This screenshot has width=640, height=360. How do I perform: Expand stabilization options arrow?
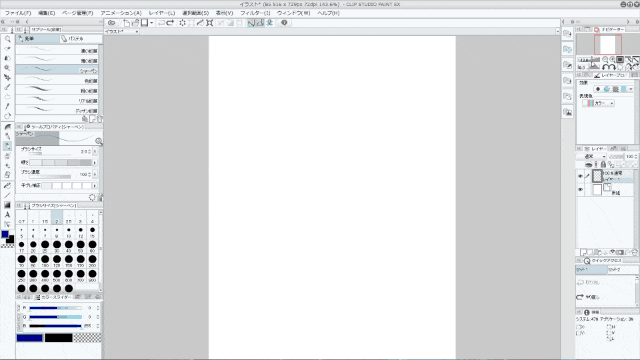95,186
